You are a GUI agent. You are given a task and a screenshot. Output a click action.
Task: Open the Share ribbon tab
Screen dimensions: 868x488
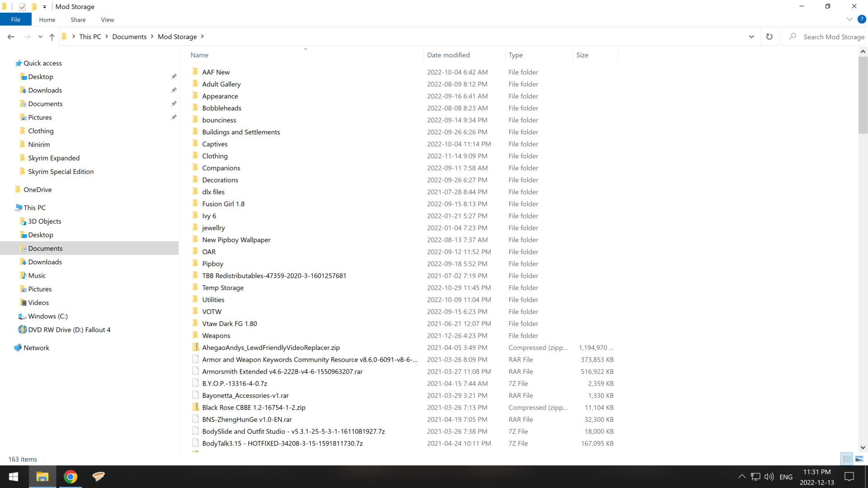(78, 19)
